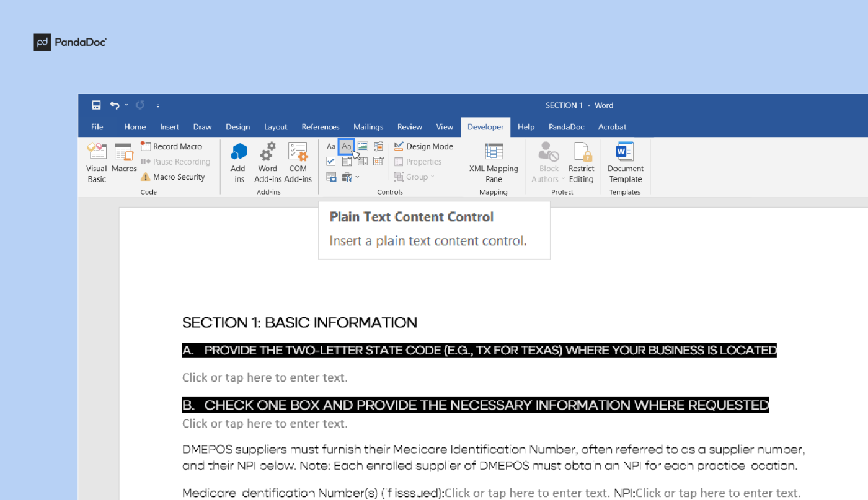This screenshot has width=868, height=500.
Task: Click Restrict Editing
Action: 582,162
